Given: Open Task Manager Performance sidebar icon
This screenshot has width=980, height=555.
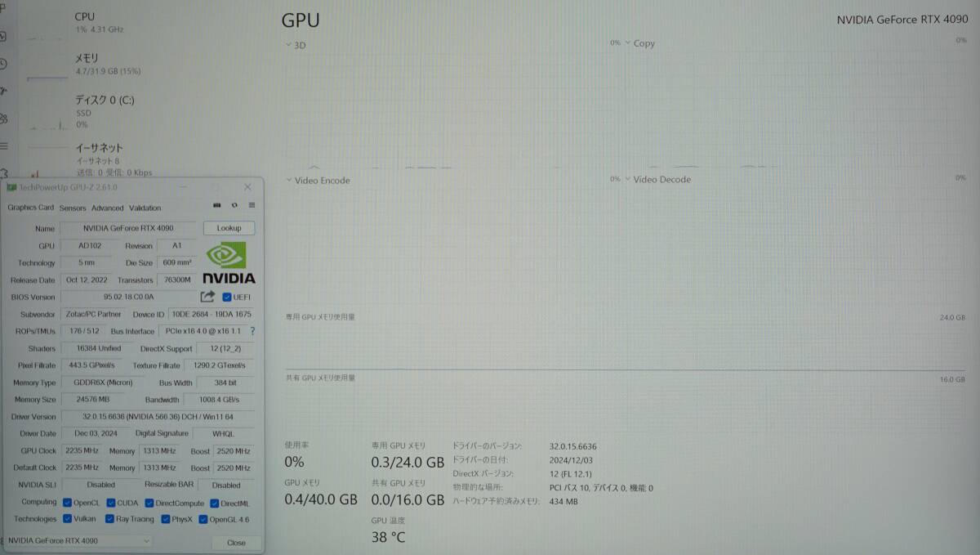Looking at the screenshot, I should coord(3,37).
